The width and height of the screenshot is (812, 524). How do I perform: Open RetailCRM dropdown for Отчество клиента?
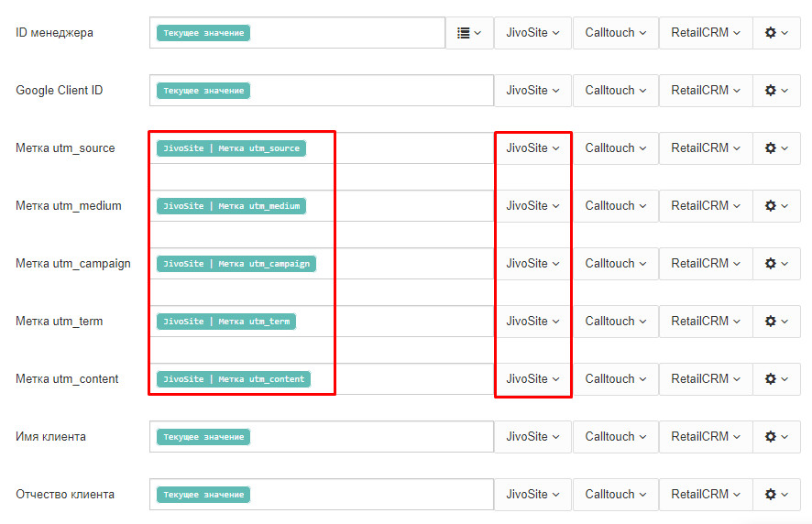tap(705, 495)
